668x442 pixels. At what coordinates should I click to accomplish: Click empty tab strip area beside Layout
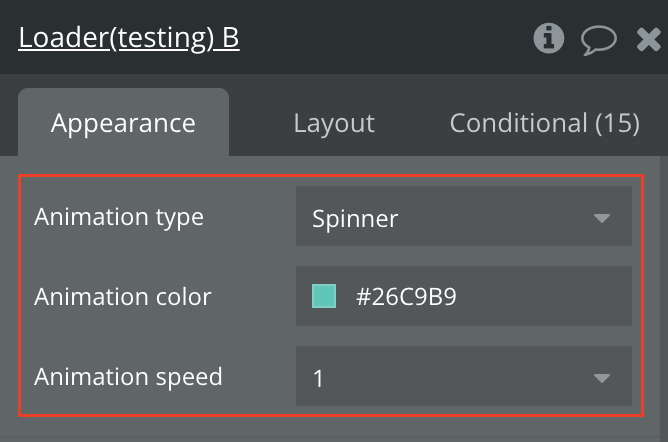412,123
